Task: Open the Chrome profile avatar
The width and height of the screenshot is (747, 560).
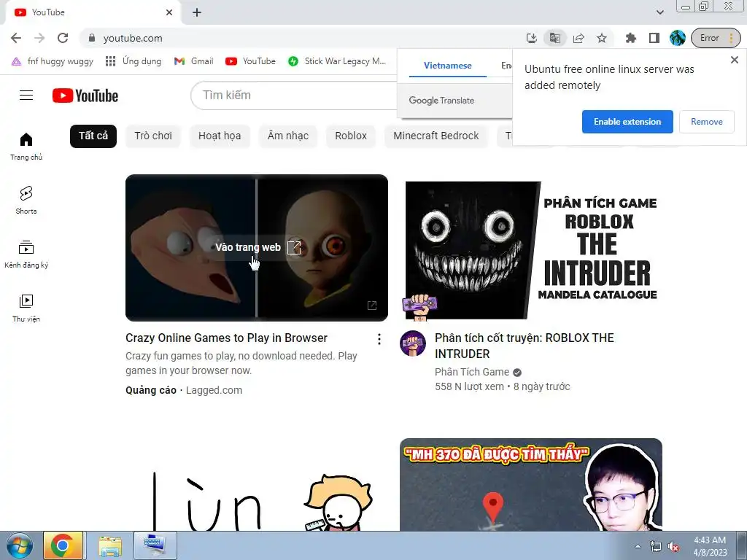Action: click(678, 38)
